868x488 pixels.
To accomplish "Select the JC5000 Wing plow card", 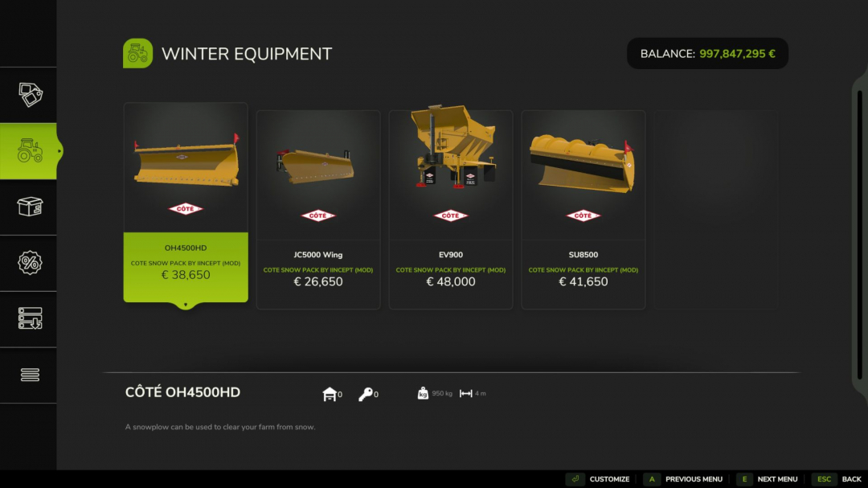I will [x=318, y=209].
